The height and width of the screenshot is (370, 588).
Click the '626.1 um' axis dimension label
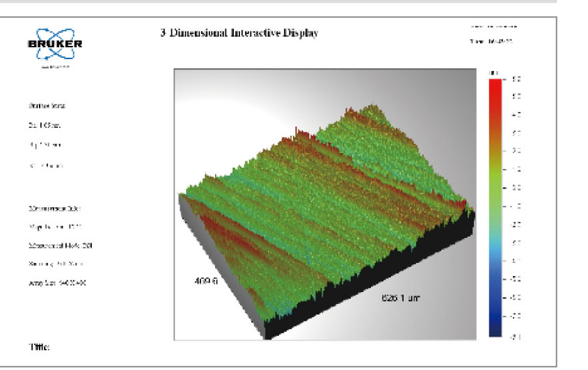(x=401, y=298)
